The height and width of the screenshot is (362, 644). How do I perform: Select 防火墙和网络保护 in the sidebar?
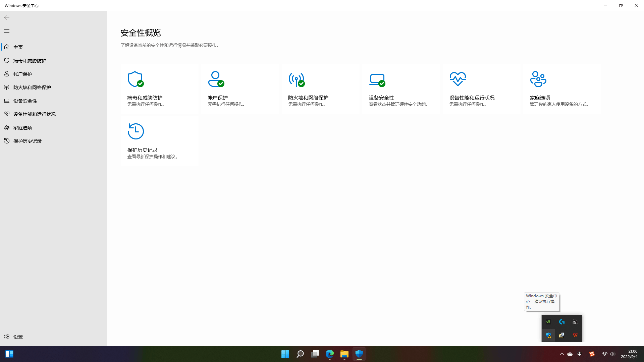tap(54, 87)
